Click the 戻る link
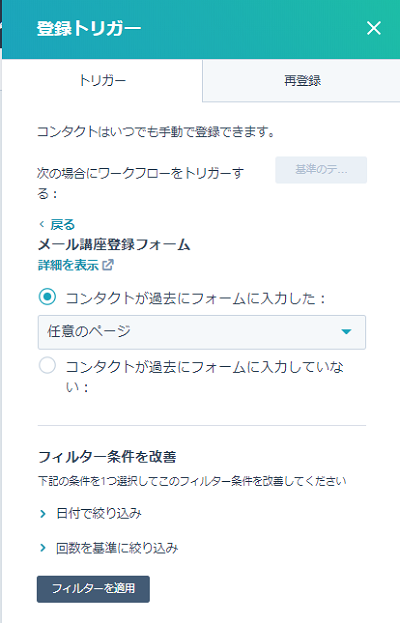The image size is (400, 623). click(62, 224)
